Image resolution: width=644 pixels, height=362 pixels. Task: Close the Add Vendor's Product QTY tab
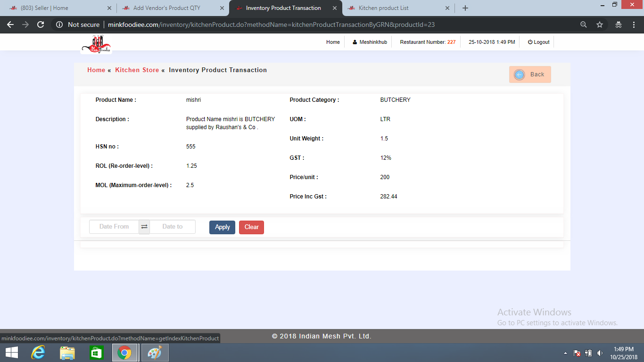[x=222, y=8]
